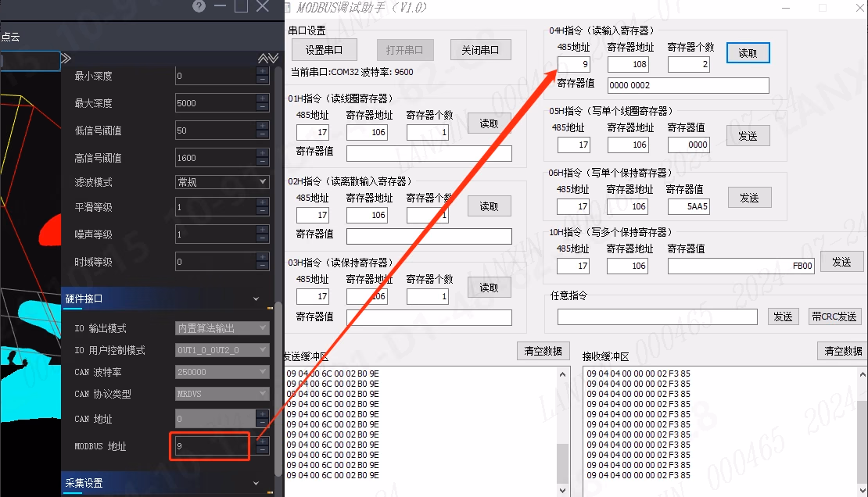Click the 高信号阈值 input showing 1600

(216, 158)
